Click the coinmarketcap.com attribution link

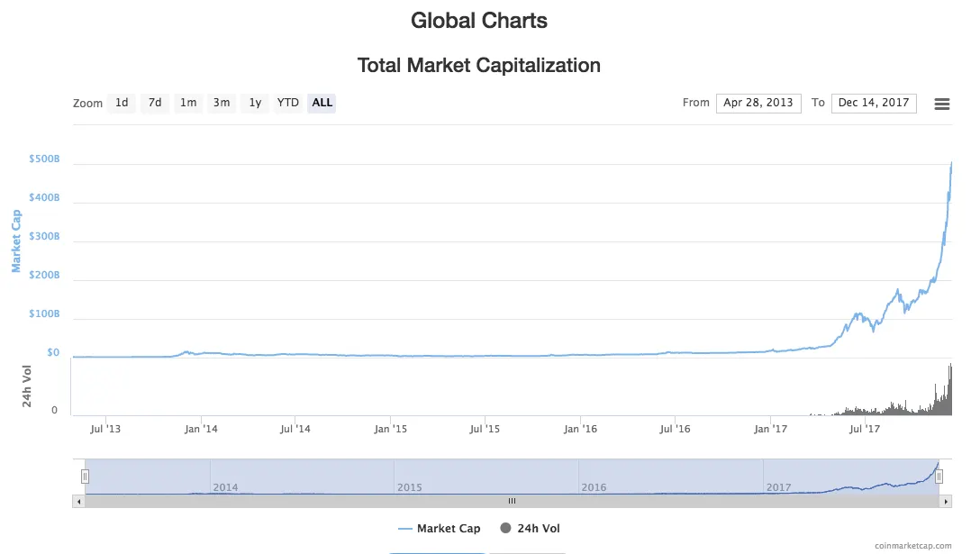click(x=912, y=544)
